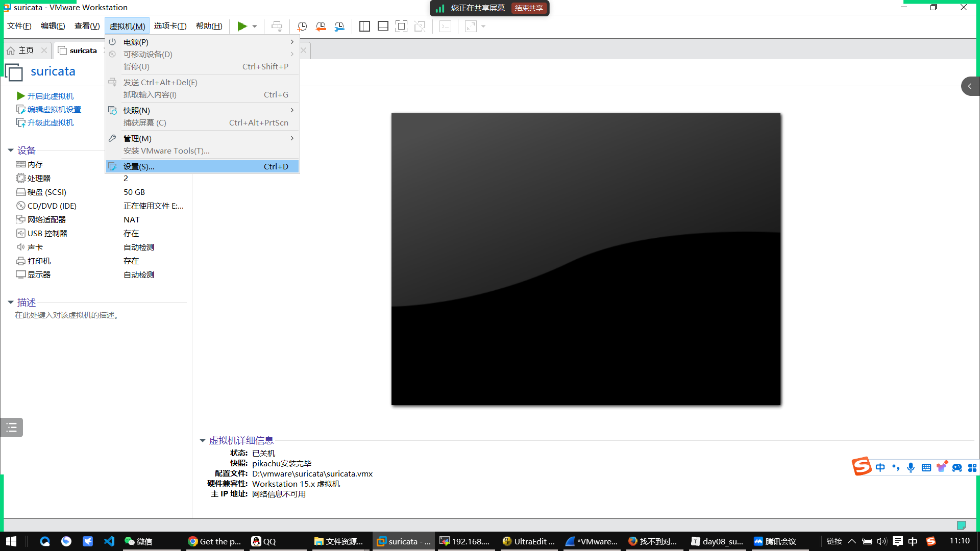980x551 pixels.
Task: Expand the 管理(M) submenu
Action: tap(202, 138)
